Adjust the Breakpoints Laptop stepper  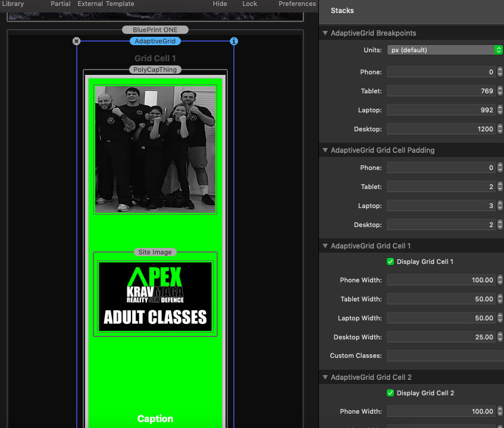(500, 110)
